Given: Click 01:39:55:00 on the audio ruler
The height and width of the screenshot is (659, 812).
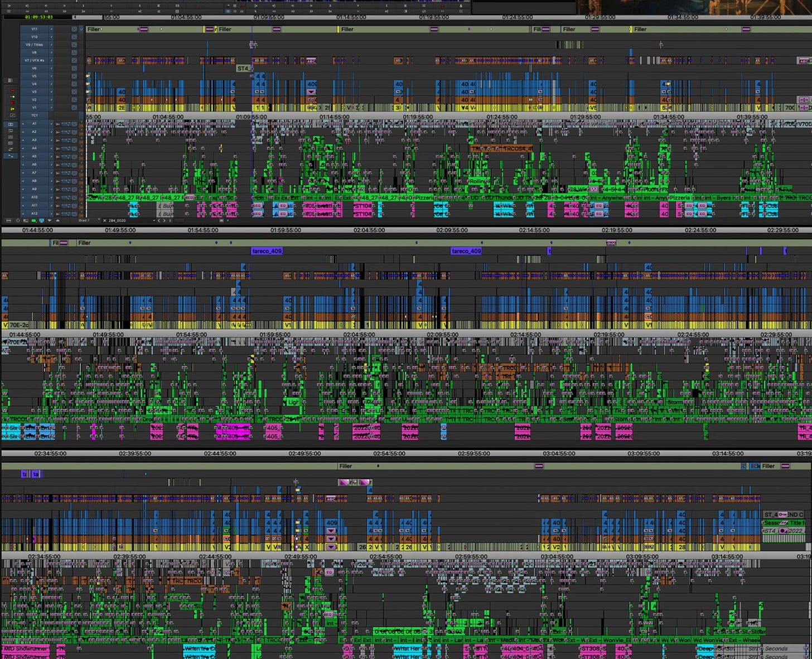Looking at the screenshot, I should pos(752,117).
